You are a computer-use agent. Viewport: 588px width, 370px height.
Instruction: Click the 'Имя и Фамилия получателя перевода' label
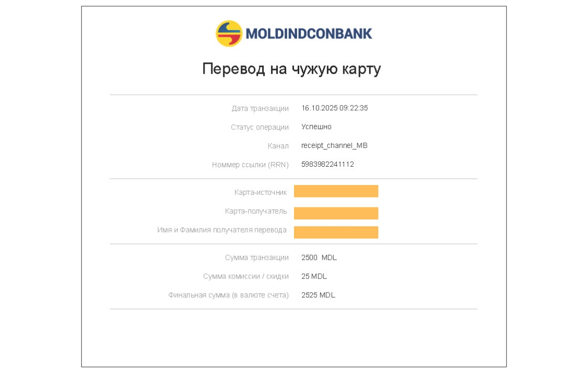coord(222,230)
